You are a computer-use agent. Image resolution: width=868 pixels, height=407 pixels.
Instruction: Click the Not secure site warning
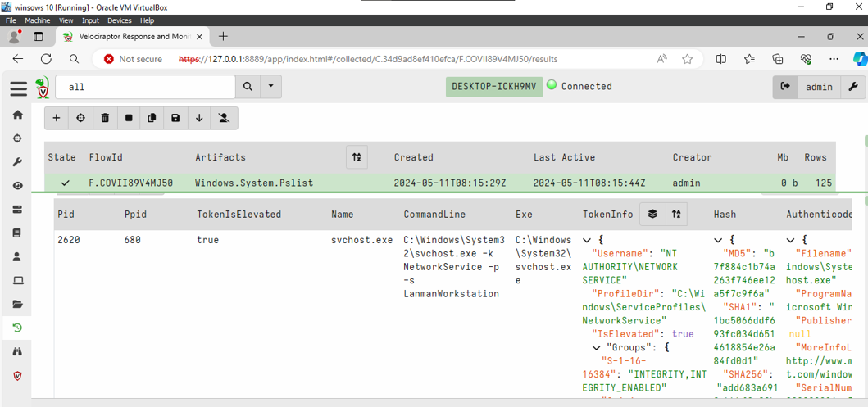[x=134, y=59]
